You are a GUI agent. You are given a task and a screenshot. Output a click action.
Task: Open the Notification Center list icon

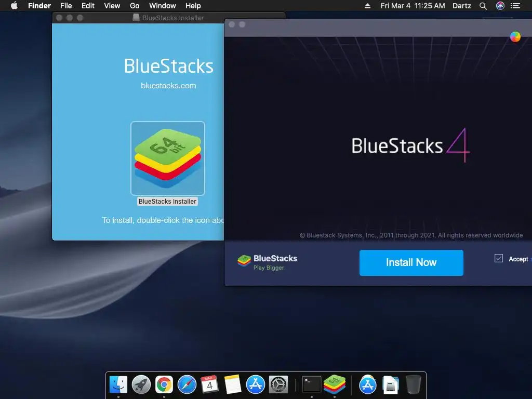pyautogui.click(x=515, y=6)
